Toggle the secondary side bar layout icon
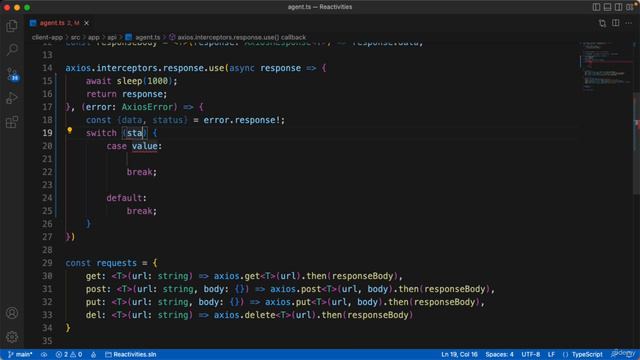 pyautogui.click(x=618, y=7)
